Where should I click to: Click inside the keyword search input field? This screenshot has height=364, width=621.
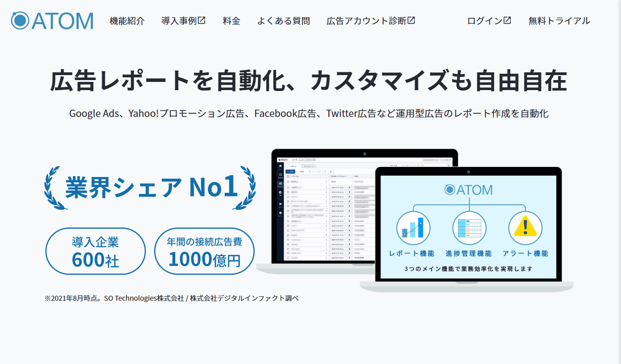(423, 165)
